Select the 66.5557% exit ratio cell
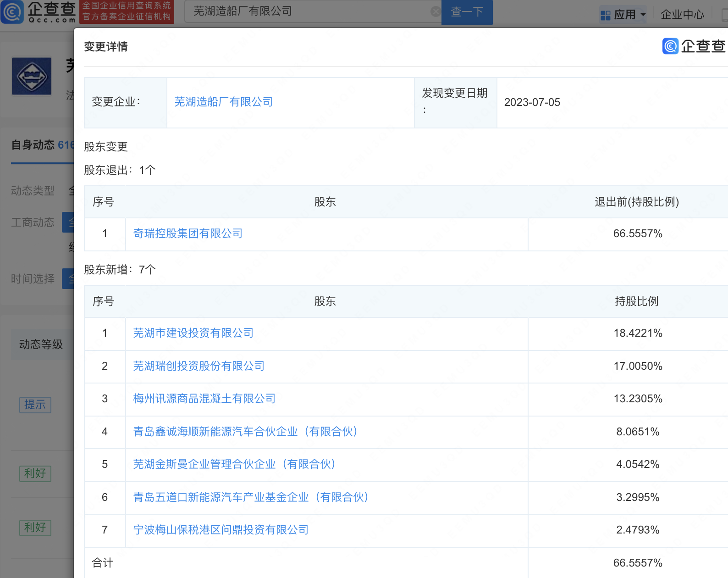This screenshot has width=728, height=578. 638,233
